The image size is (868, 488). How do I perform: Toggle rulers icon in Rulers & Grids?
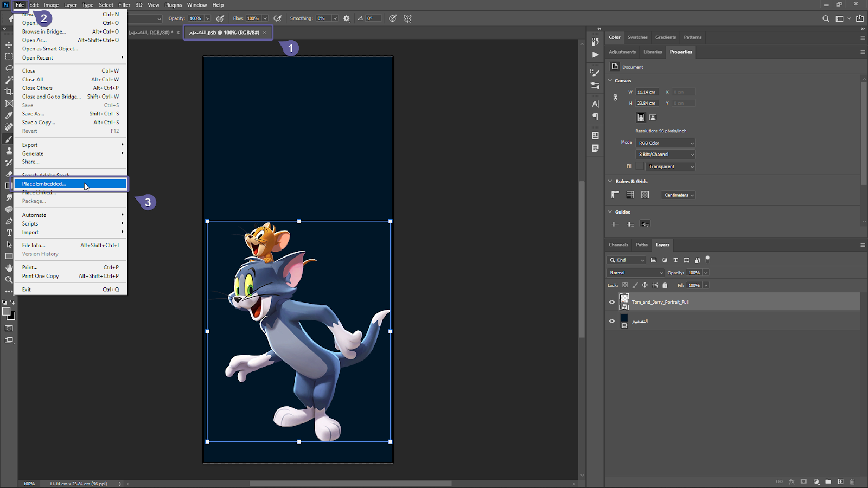click(615, 195)
